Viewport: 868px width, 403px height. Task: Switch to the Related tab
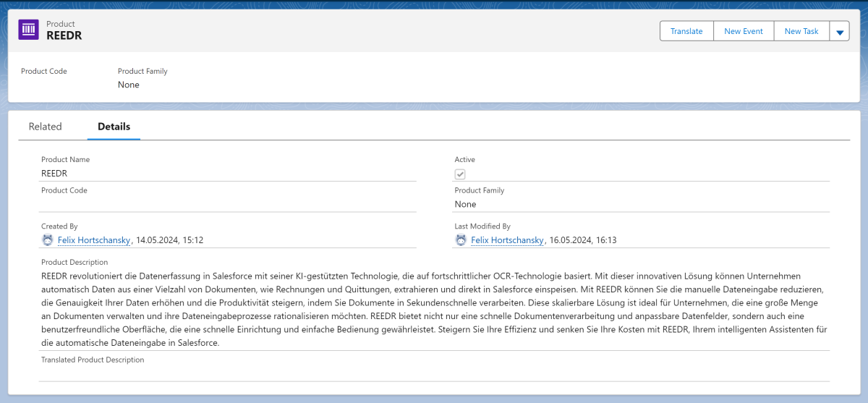click(45, 127)
